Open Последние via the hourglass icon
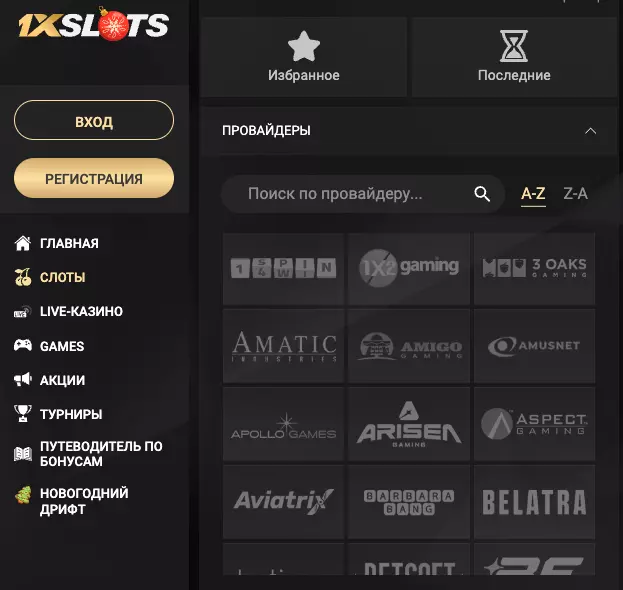This screenshot has width=623, height=590. point(514,46)
